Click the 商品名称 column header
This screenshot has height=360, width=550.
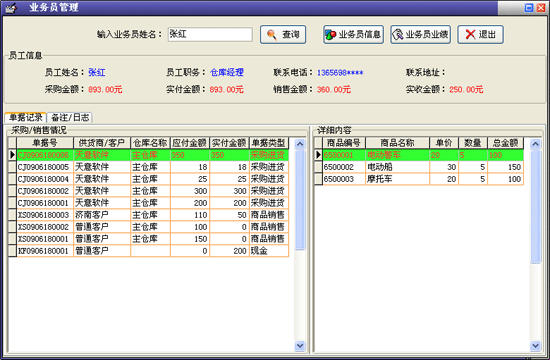(397, 143)
